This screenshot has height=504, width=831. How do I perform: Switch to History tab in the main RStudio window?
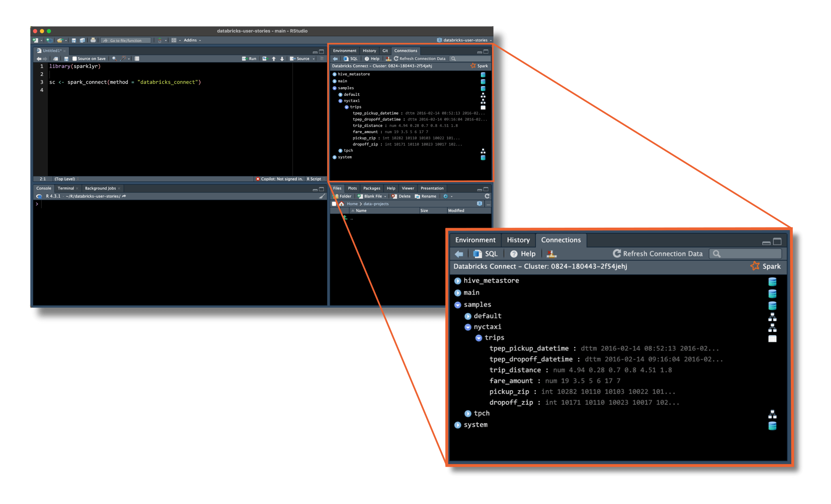click(x=369, y=51)
